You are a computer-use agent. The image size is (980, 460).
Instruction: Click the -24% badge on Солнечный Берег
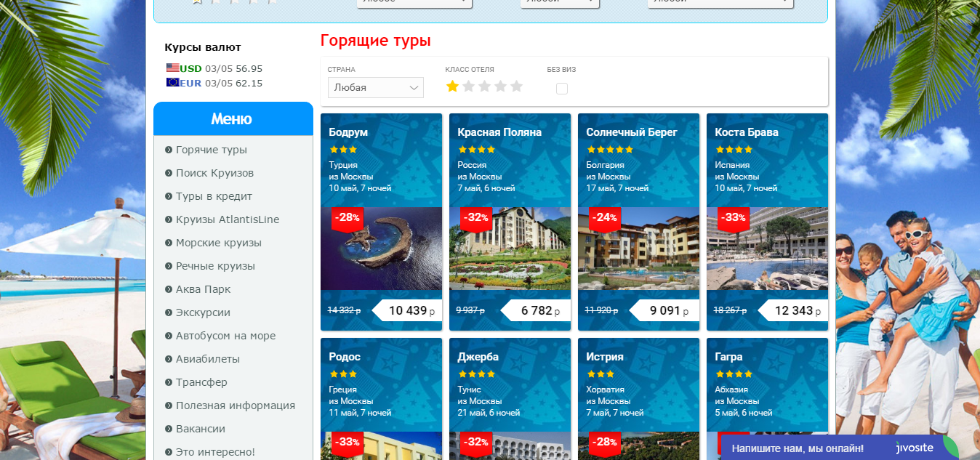click(x=605, y=219)
